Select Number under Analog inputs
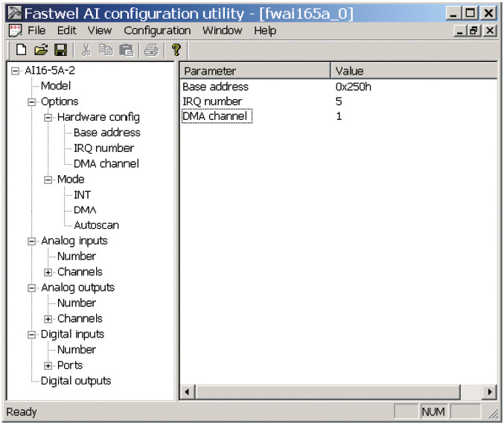The image size is (504, 427). click(x=77, y=256)
